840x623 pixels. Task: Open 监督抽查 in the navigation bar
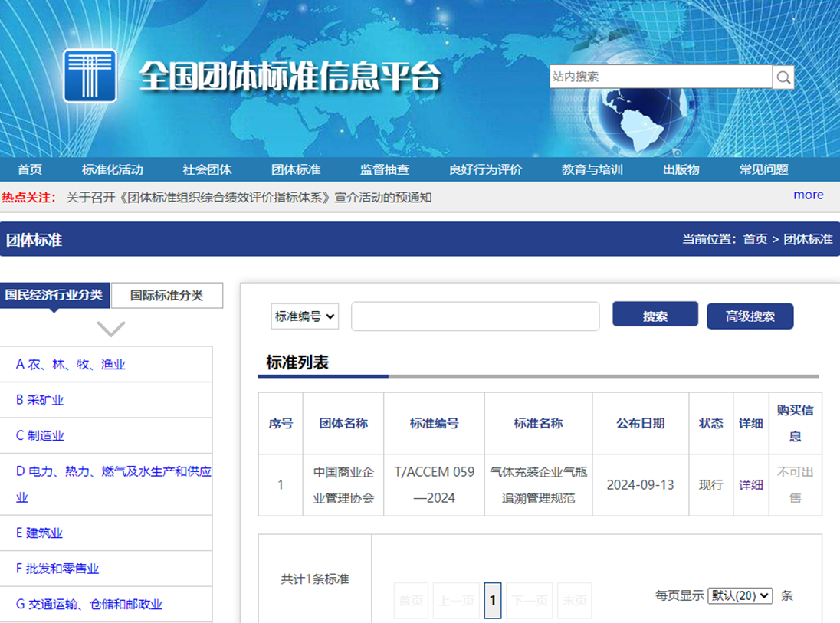tap(385, 169)
